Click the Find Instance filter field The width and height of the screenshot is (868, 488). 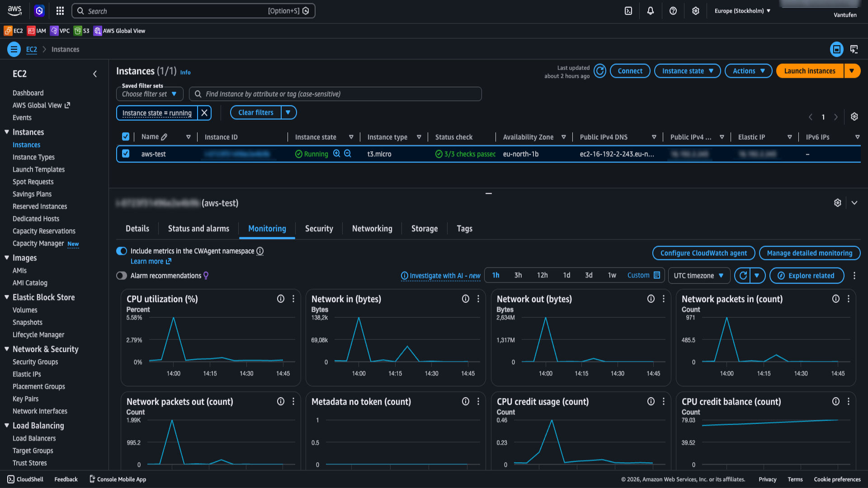[x=335, y=94]
